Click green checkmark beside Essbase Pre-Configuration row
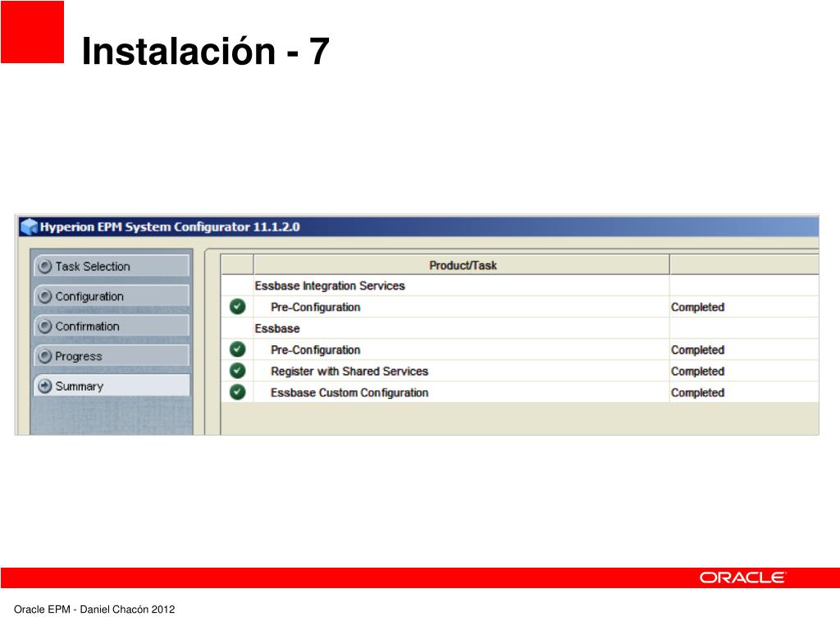The image size is (840, 630). (x=237, y=349)
